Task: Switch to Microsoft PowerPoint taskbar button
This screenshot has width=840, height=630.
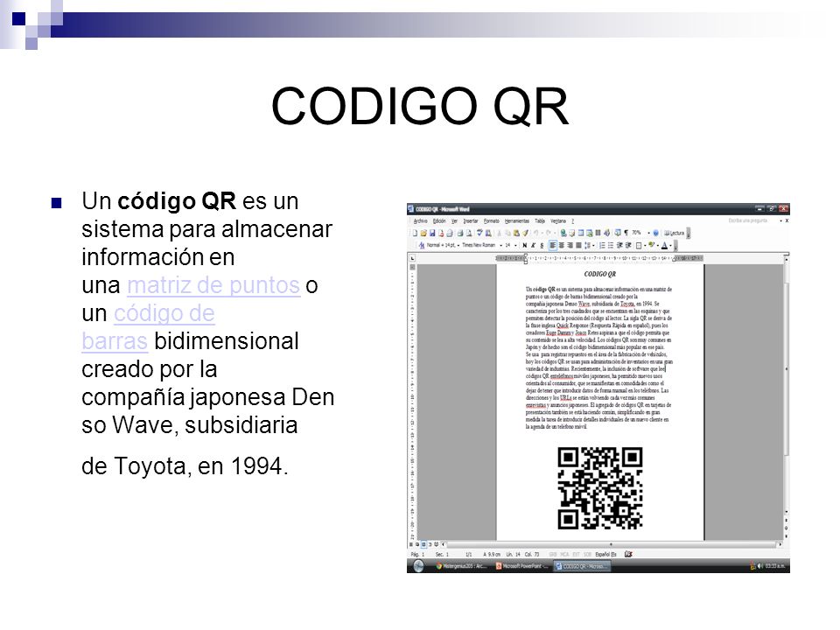Action: pos(522,566)
